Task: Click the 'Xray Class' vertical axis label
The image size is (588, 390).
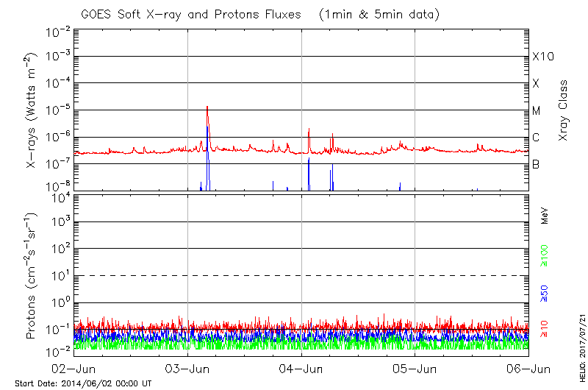Action: point(564,110)
